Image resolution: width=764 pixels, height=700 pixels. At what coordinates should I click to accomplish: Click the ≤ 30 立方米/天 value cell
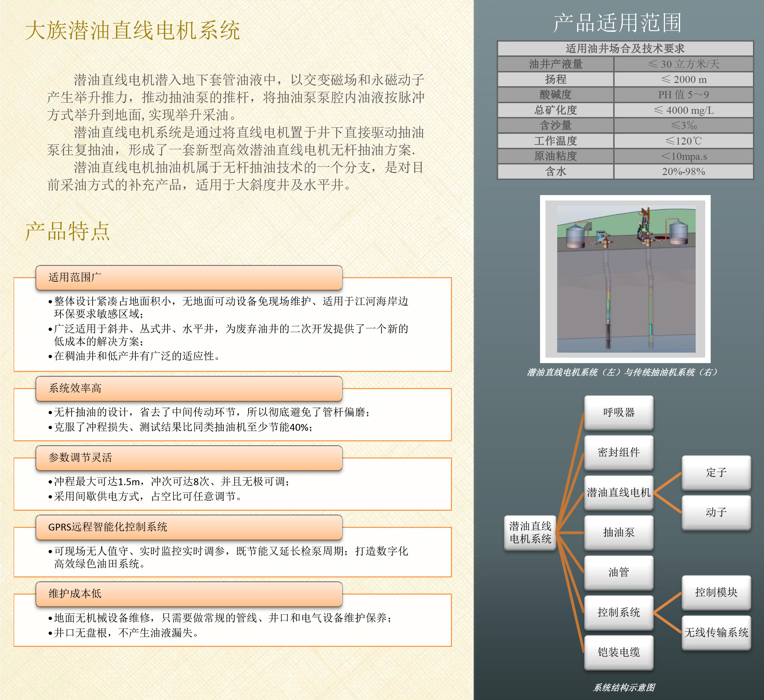[684, 64]
